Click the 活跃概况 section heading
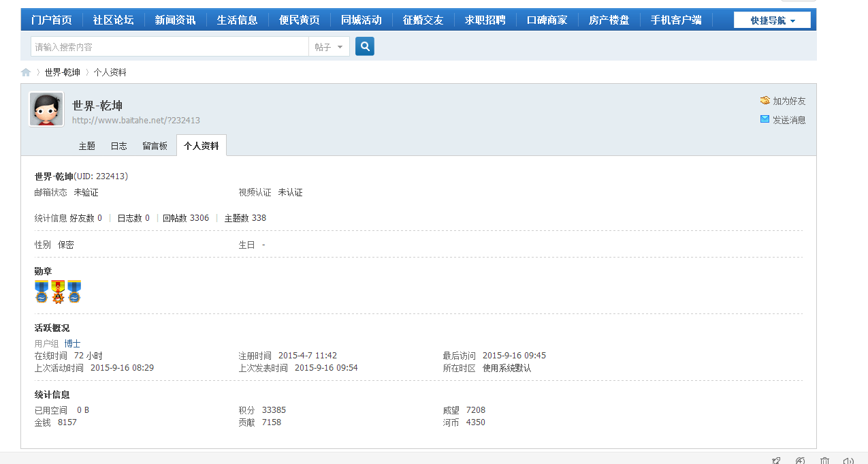 coord(52,328)
